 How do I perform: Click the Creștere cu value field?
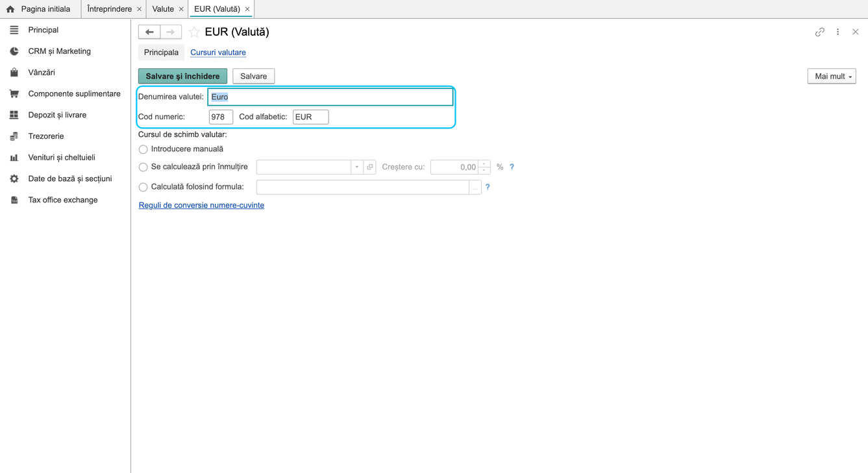[454, 167]
